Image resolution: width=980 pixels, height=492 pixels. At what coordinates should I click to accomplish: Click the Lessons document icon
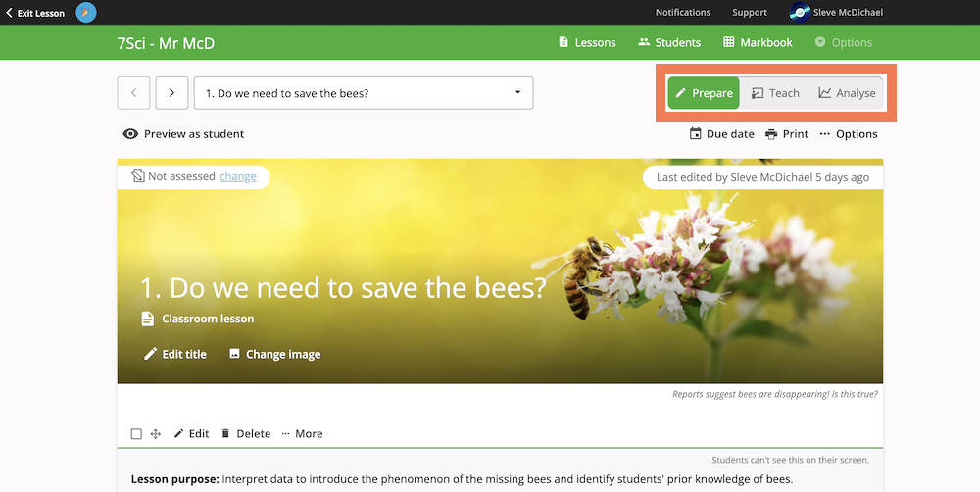tap(563, 42)
